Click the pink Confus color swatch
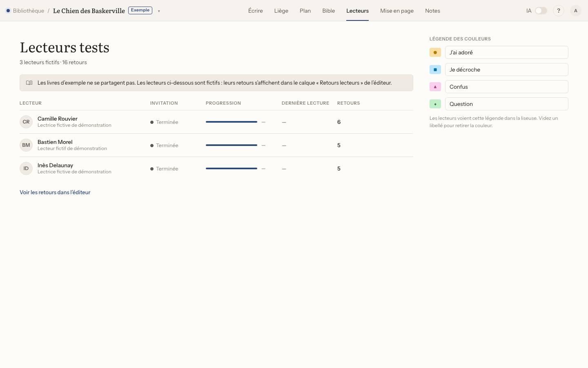 coord(435,87)
